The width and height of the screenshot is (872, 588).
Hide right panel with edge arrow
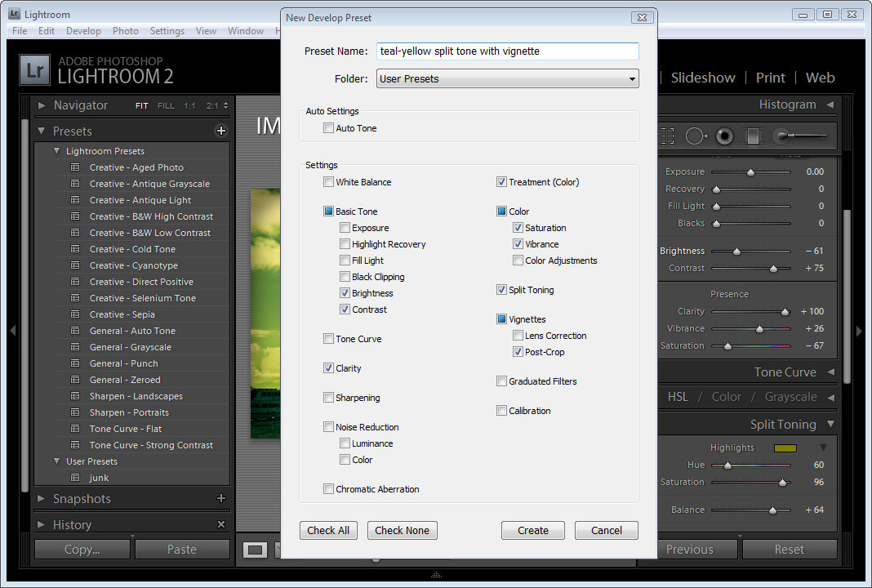860,331
